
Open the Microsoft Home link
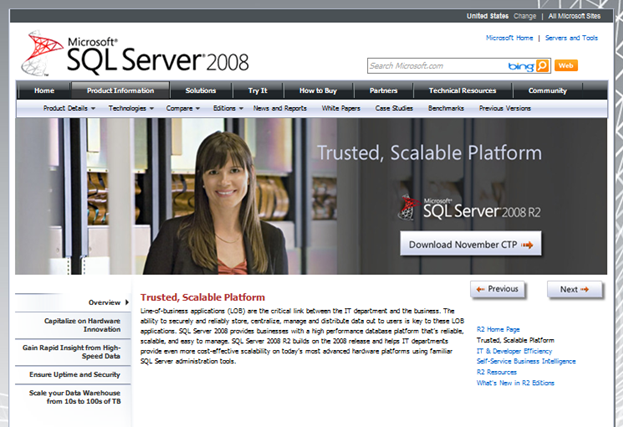click(x=509, y=38)
